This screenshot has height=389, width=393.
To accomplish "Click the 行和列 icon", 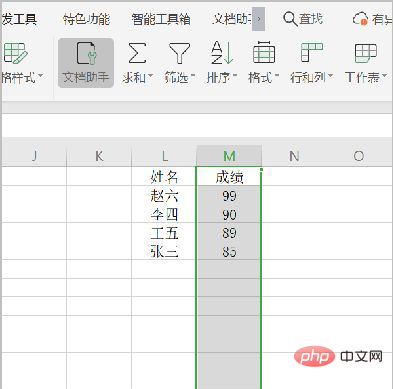I will (311, 53).
